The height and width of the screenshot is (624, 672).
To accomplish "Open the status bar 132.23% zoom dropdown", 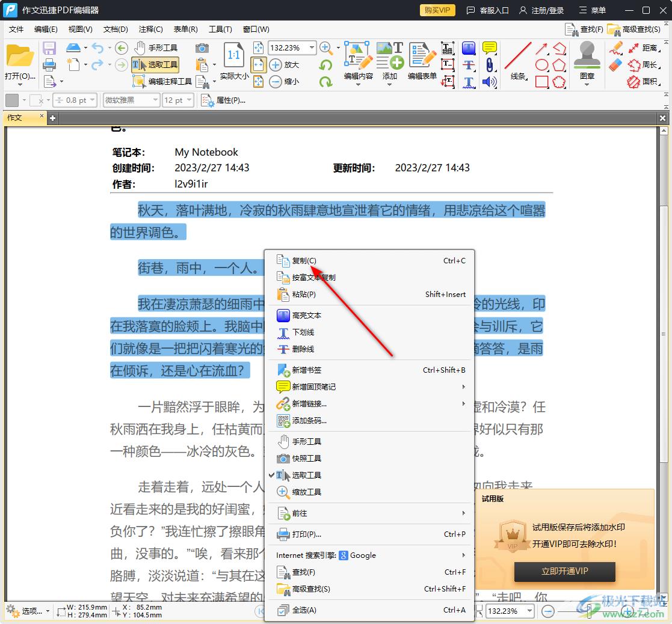I will pyautogui.click(x=530, y=611).
